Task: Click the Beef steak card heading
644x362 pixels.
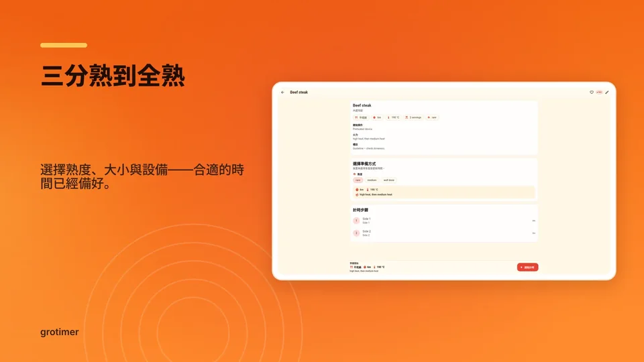Action: pyautogui.click(x=362, y=105)
